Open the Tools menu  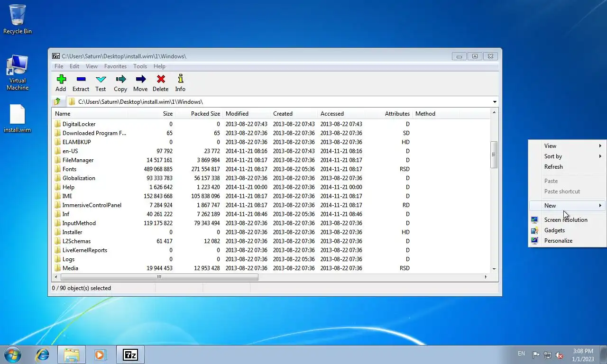140,66
